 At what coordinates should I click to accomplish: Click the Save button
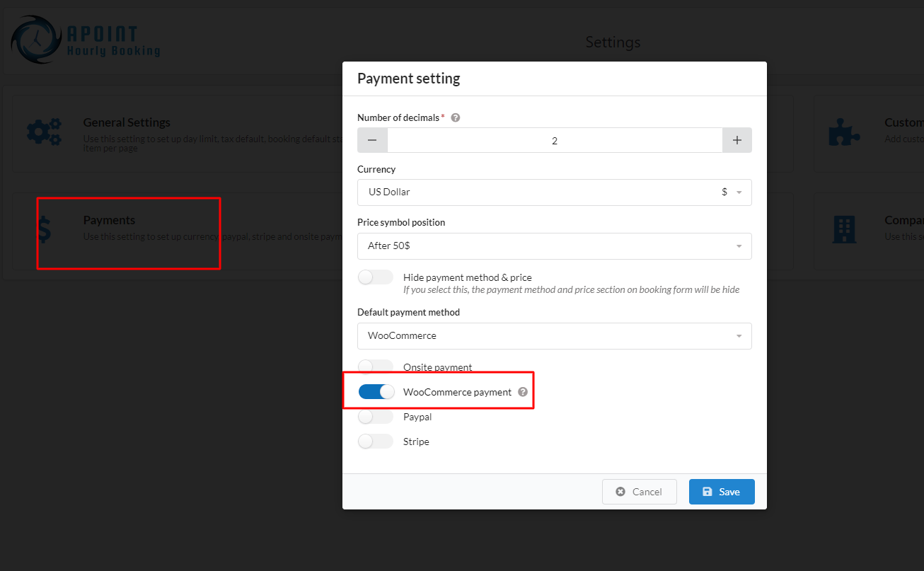[x=722, y=492]
